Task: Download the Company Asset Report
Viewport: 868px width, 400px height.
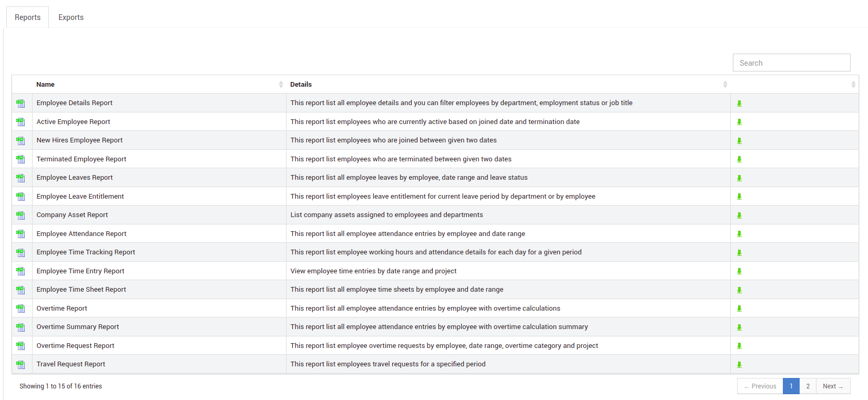Action: [x=739, y=216]
